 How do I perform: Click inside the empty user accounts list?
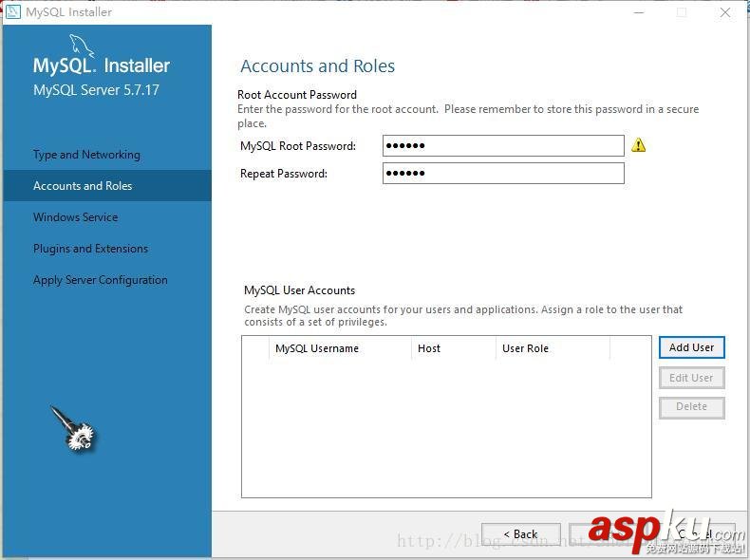(x=446, y=428)
